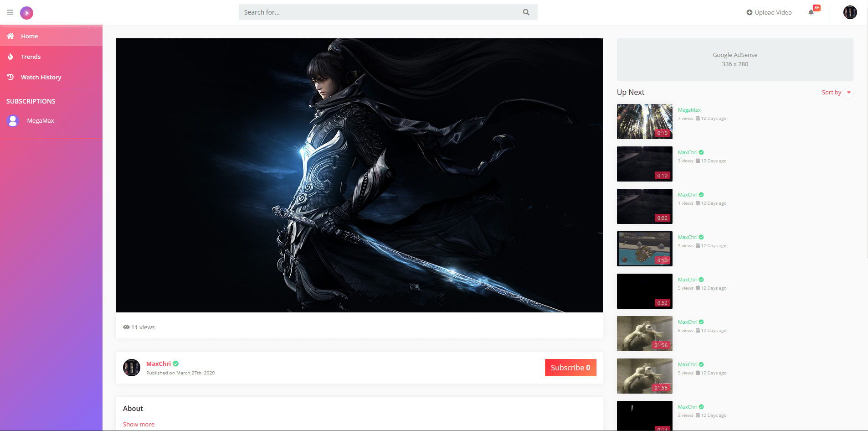
Task: Open MegaMax channel link in Up Next
Action: 689,110
